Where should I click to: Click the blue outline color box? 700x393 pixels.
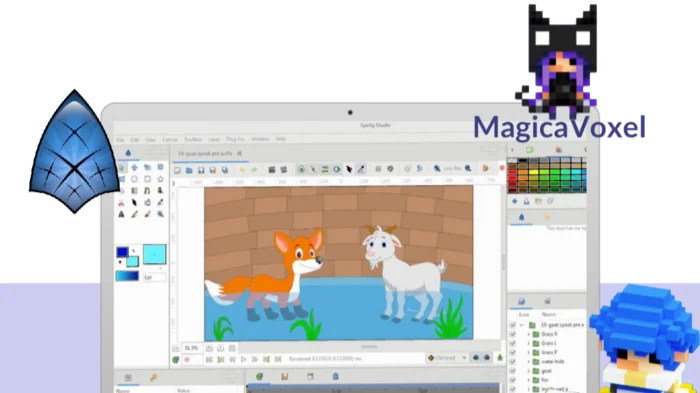pyautogui.click(x=122, y=252)
